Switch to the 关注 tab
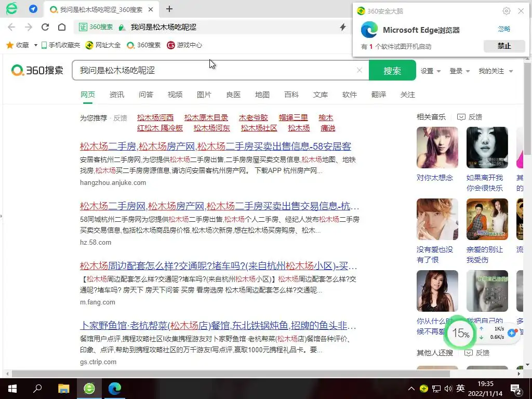This screenshot has width=532, height=399. (407, 95)
